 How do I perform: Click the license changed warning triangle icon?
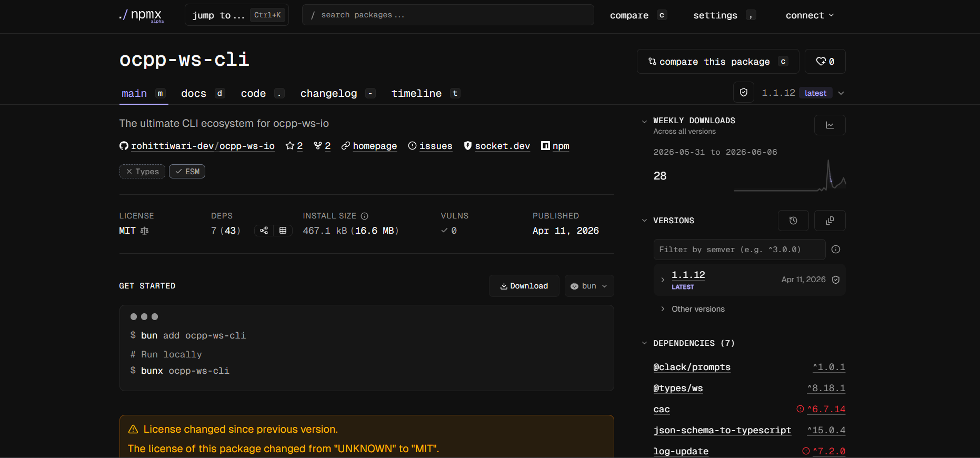(x=133, y=430)
